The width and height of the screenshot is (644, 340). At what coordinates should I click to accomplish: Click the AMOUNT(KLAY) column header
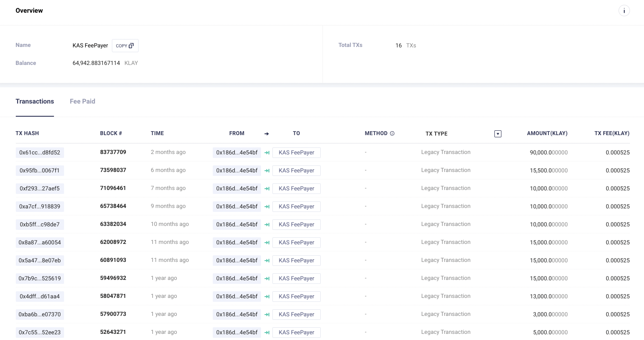click(547, 133)
